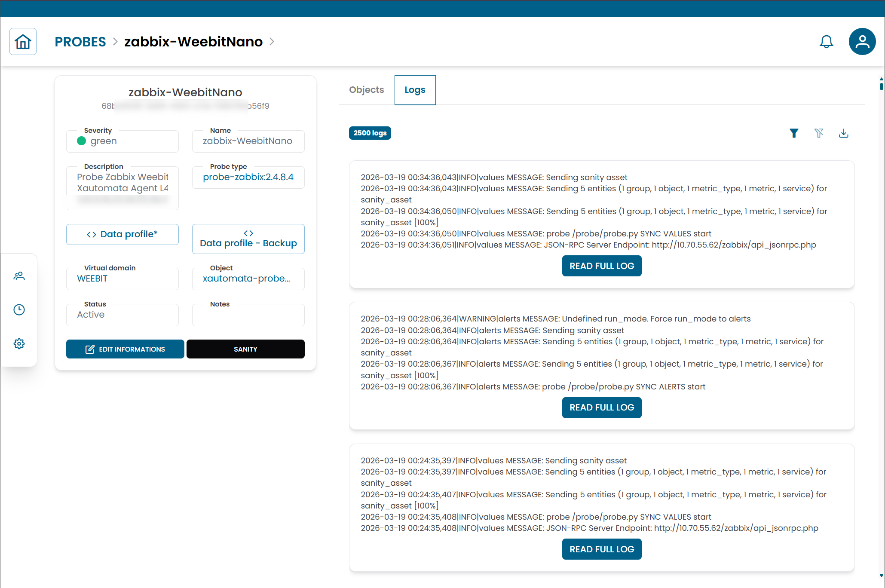Open the clock history sidebar icon

pyautogui.click(x=19, y=310)
